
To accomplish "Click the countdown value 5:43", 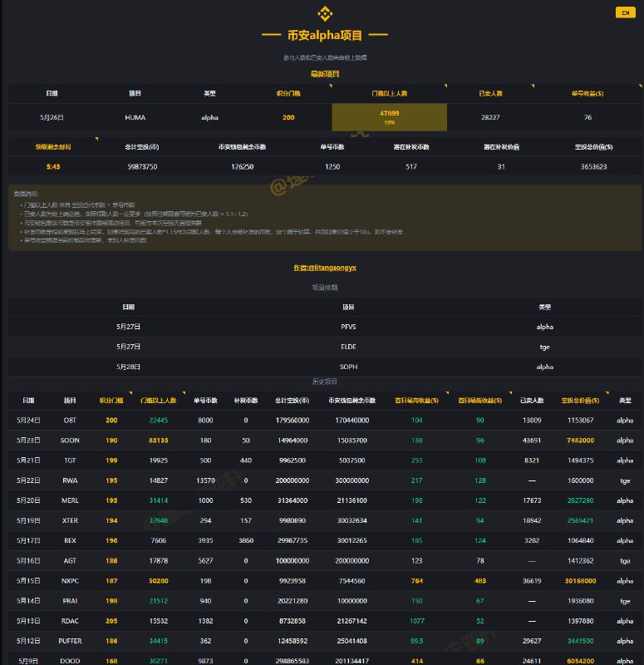I will 53,167.
